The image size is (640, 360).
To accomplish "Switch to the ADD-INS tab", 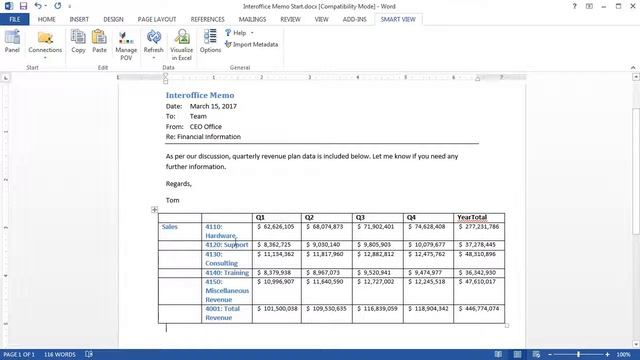I will click(x=354, y=19).
